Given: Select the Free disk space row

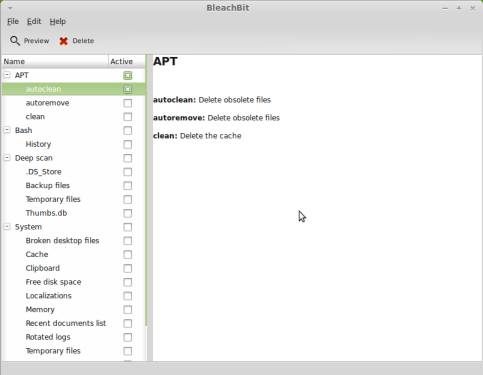Looking at the screenshot, I should tap(73, 282).
